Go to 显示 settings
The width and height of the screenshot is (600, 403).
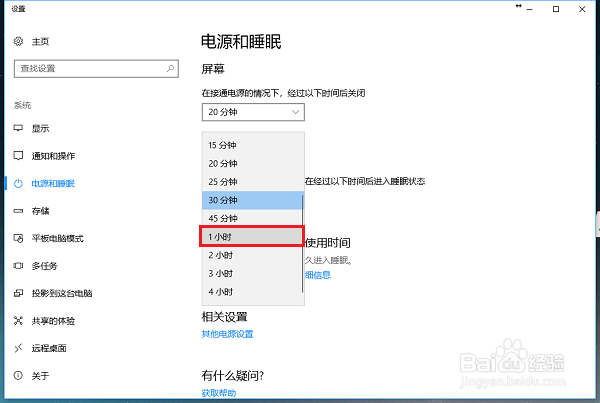click(x=40, y=128)
